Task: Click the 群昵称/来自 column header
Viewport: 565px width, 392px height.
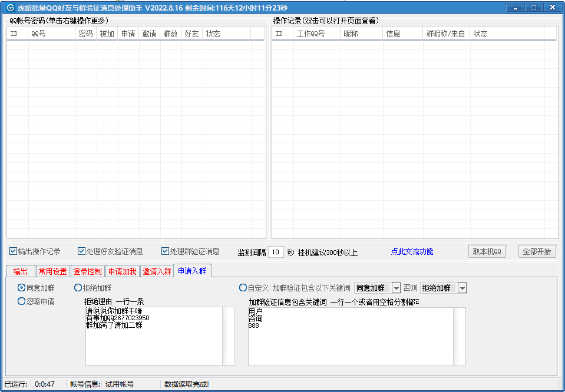Action: [x=447, y=34]
